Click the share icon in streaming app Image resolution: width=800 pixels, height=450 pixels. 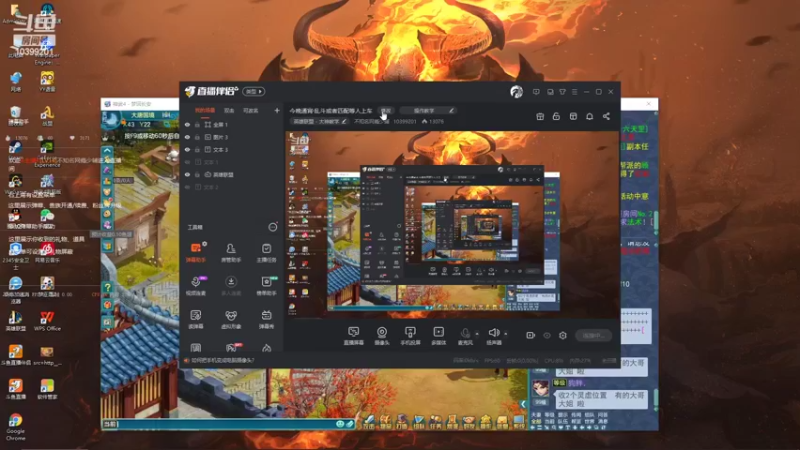[x=606, y=116]
